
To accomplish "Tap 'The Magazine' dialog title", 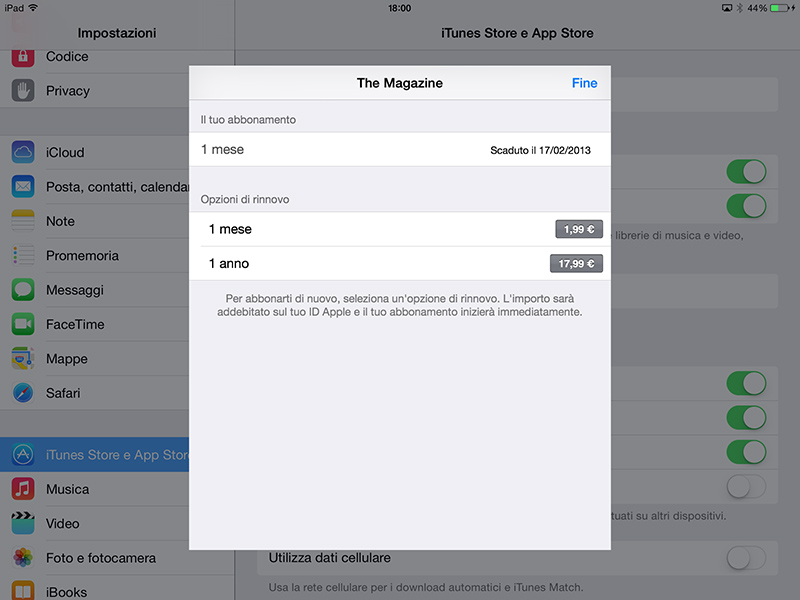I will point(399,83).
